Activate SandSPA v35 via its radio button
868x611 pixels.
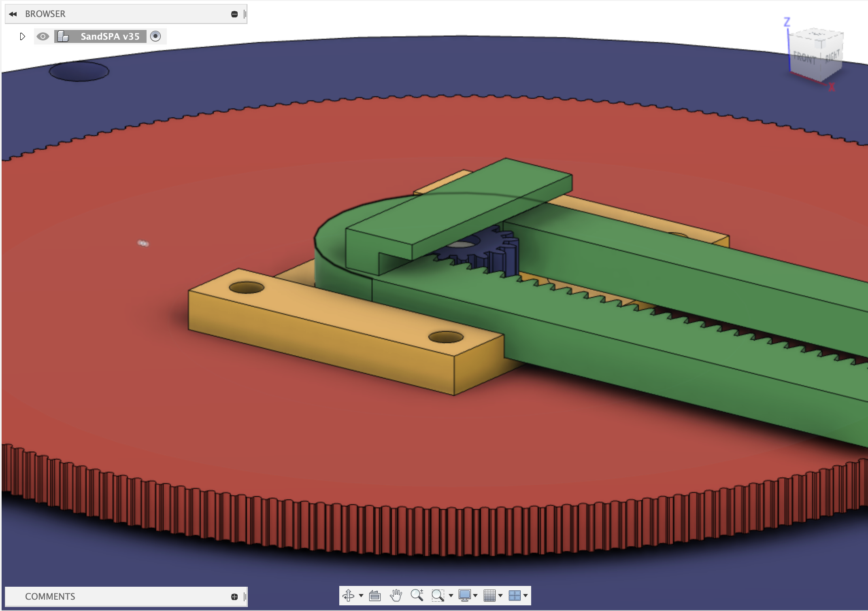155,36
